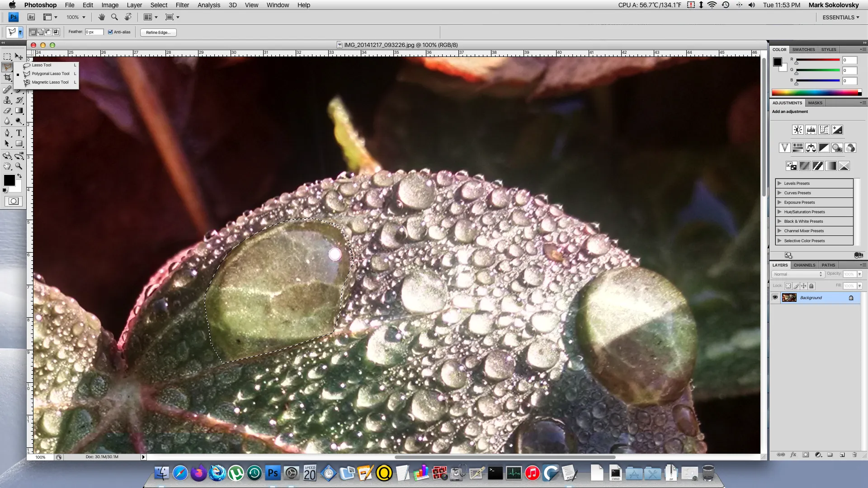Switch to the Channels tab

point(804,265)
